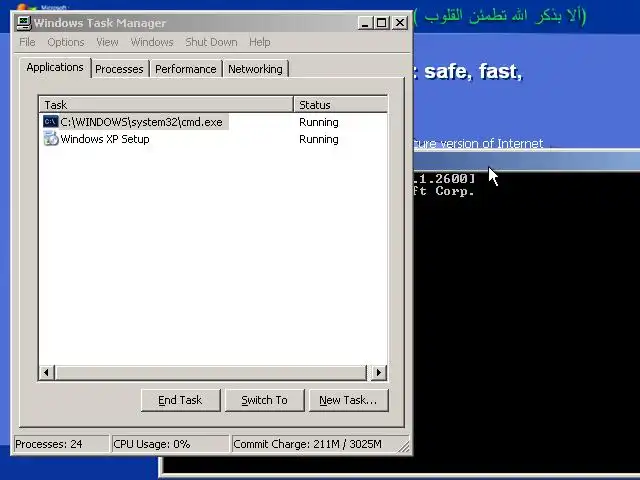The width and height of the screenshot is (640, 480).
Task: Click the Task Manager title bar icon
Action: pyautogui.click(x=24, y=22)
